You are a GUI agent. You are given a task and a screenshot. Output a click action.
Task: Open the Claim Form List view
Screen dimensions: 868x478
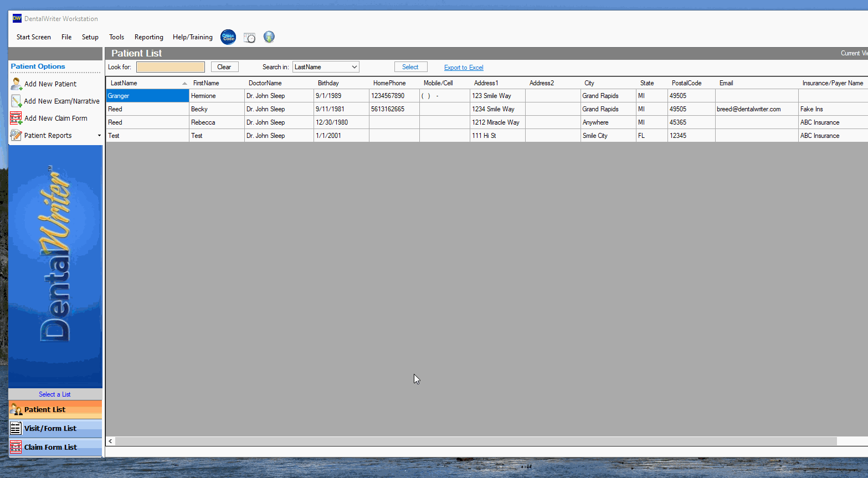(x=55, y=447)
